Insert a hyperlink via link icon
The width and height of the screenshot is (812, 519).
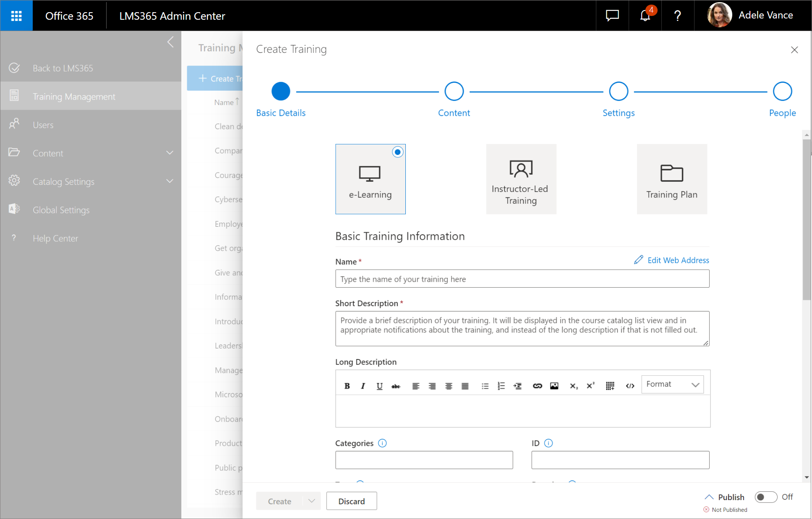coord(537,386)
